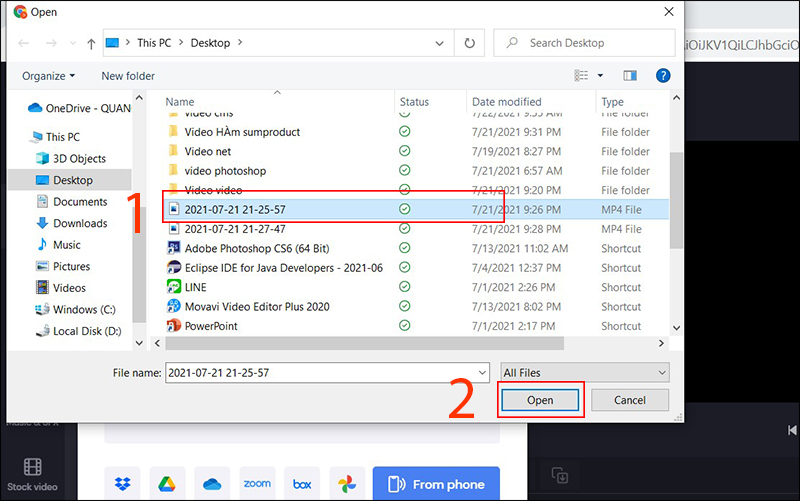
Task: Select OneDrive - QUAN in the sidebar
Action: 79,108
